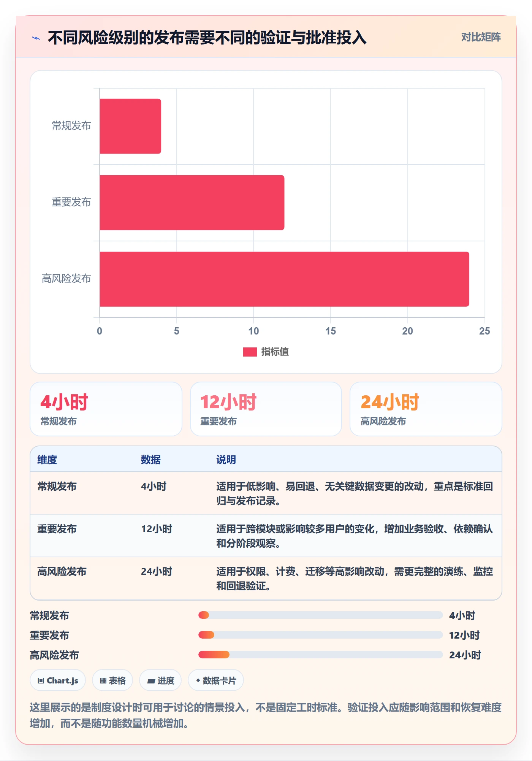This screenshot has width=532, height=761.
Task: Click the x-axis tick label 25
Action: click(484, 331)
